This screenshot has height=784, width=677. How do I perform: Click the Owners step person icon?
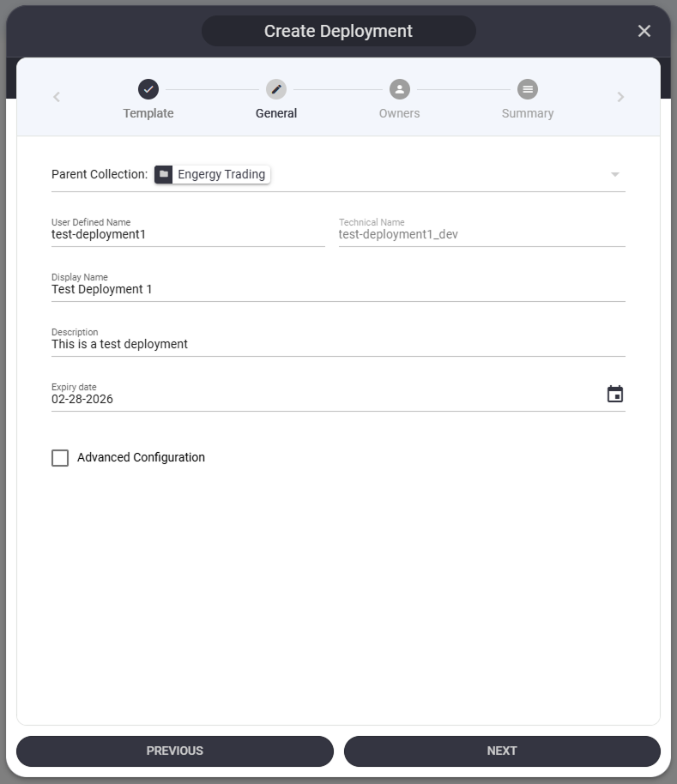[400, 89]
